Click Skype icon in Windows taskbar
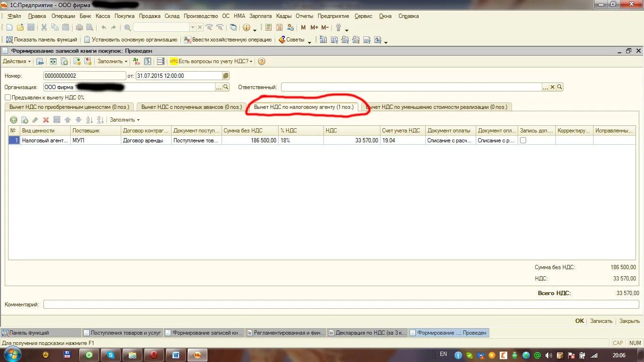Screen dimensions: 644x362 pyautogui.click(x=111, y=355)
